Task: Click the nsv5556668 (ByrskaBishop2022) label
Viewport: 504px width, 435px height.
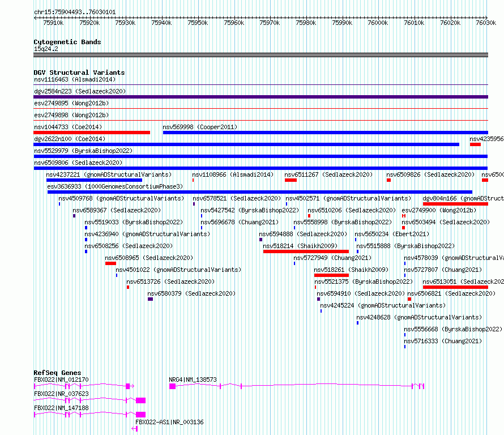Action: coord(453,329)
